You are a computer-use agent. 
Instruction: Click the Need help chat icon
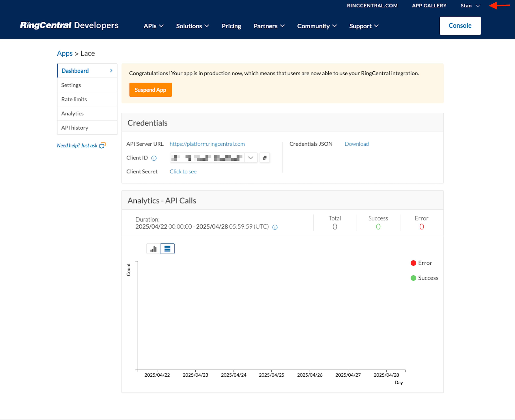coord(103,145)
